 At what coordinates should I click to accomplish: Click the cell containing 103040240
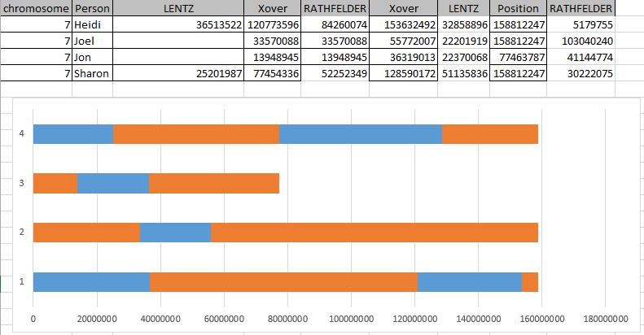pyautogui.click(x=581, y=41)
